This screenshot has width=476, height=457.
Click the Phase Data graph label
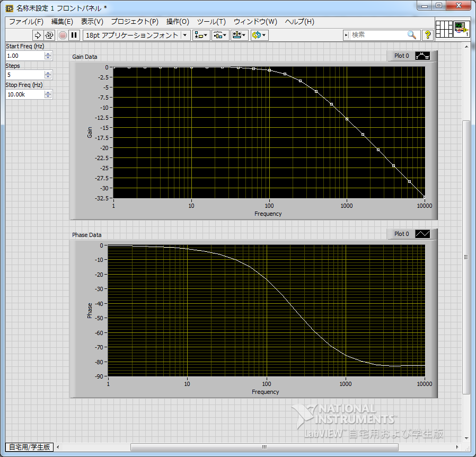(87, 235)
